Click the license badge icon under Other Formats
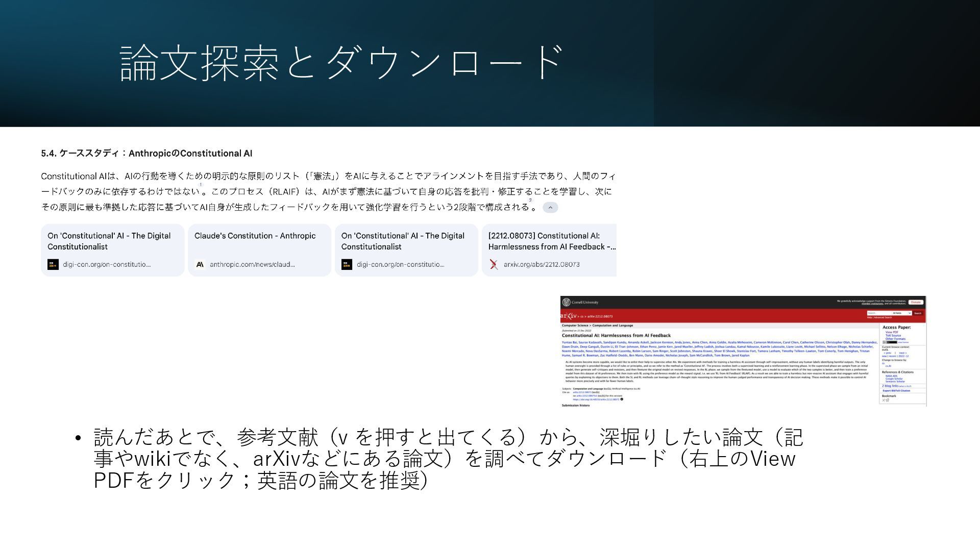Viewport: 980px width, 551px height. (x=891, y=342)
